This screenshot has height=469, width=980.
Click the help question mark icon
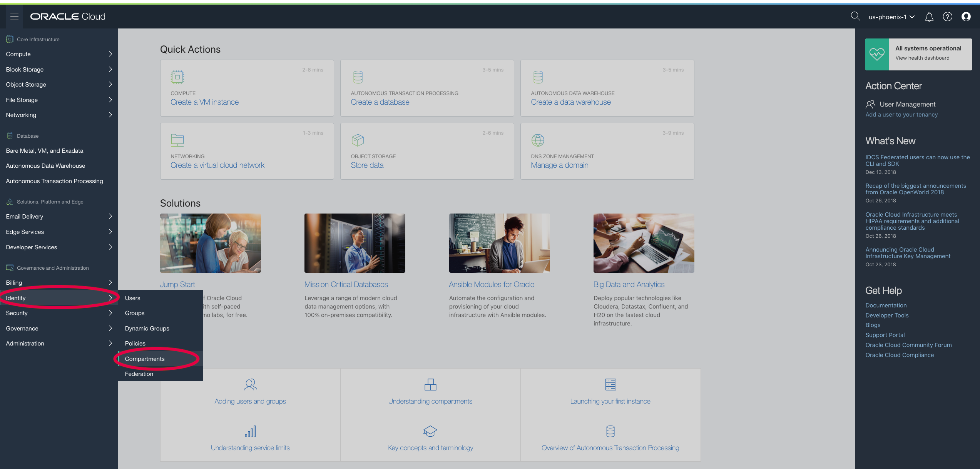tap(947, 17)
